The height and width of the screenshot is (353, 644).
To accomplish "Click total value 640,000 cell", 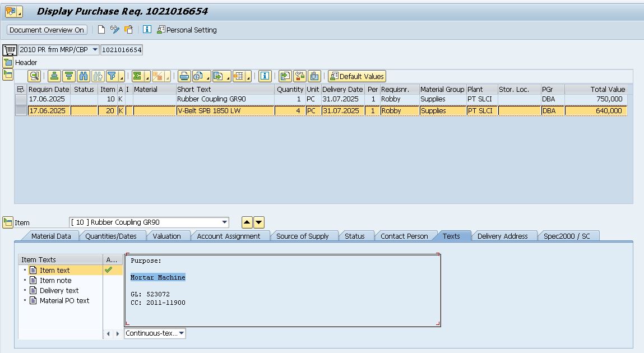I will point(596,110).
